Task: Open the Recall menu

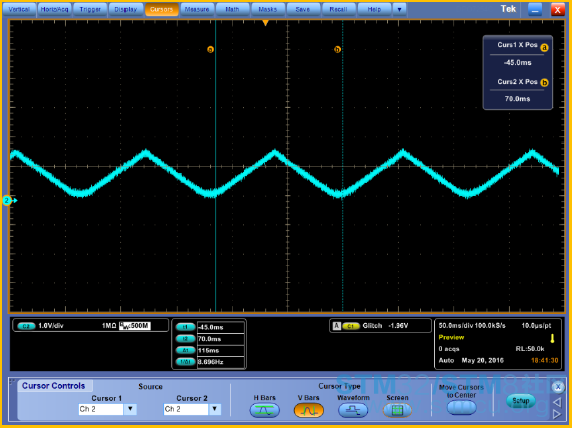Action: (x=338, y=9)
